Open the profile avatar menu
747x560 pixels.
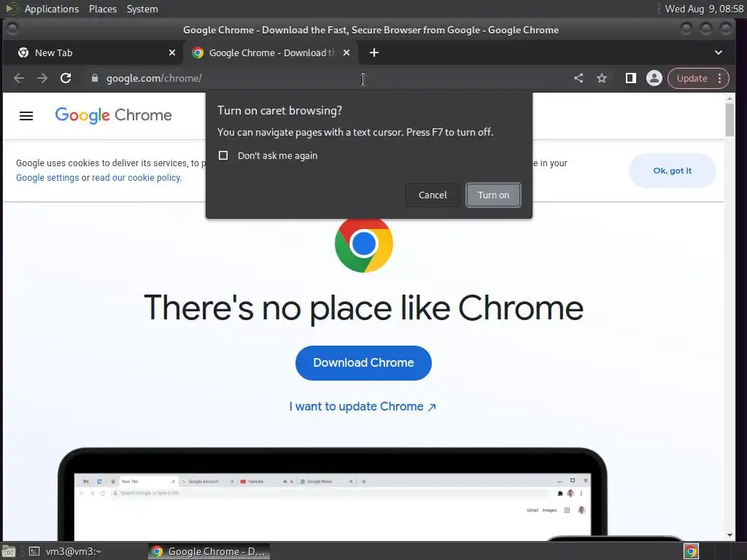[x=654, y=78]
